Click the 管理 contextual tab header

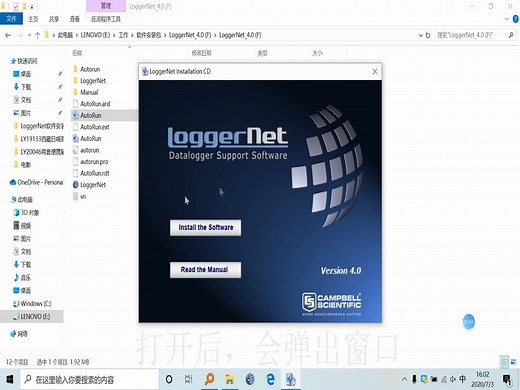[x=106, y=6]
